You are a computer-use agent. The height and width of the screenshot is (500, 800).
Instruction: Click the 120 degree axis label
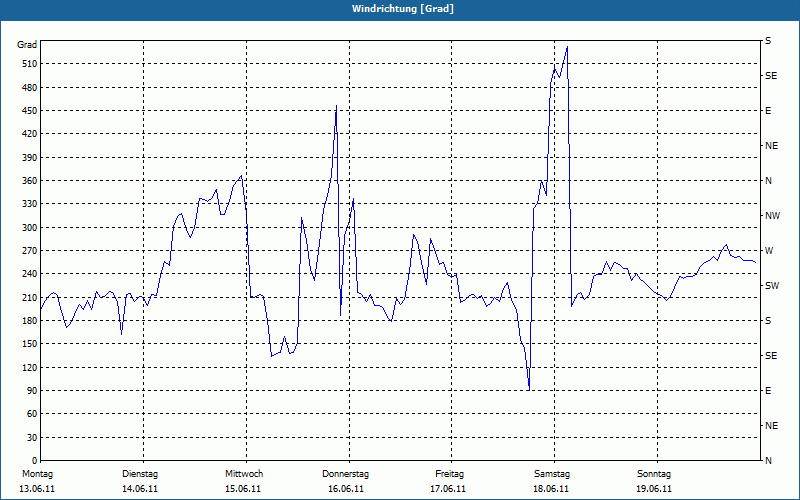click(29, 367)
